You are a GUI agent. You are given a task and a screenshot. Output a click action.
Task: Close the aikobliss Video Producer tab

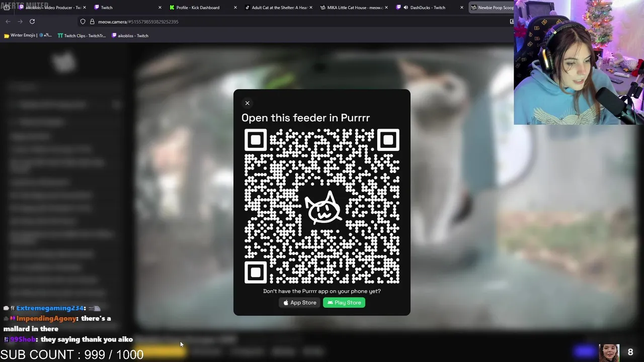click(84, 8)
